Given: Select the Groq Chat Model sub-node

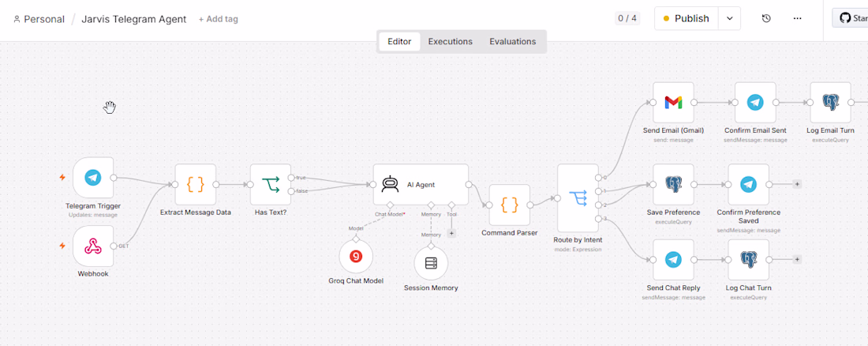Looking at the screenshot, I should point(356,256).
